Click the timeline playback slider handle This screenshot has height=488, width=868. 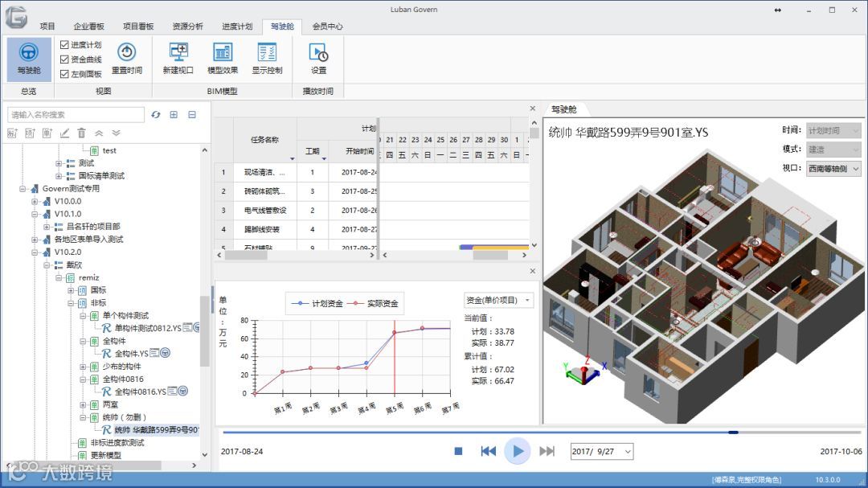pyautogui.click(x=734, y=432)
